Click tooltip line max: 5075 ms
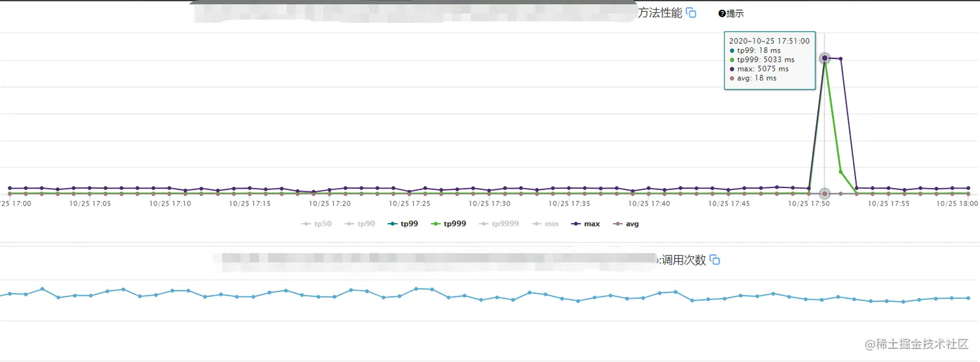980x362 pixels. click(759, 69)
